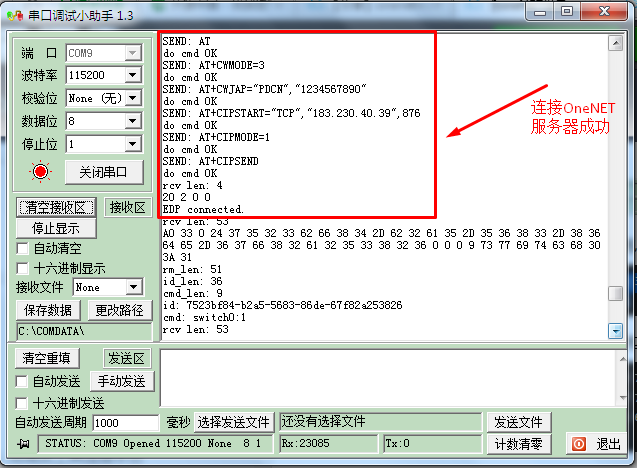Click the red serial port status indicator
Image resolution: width=637 pixels, height=468 pixels.
[40, 171]
